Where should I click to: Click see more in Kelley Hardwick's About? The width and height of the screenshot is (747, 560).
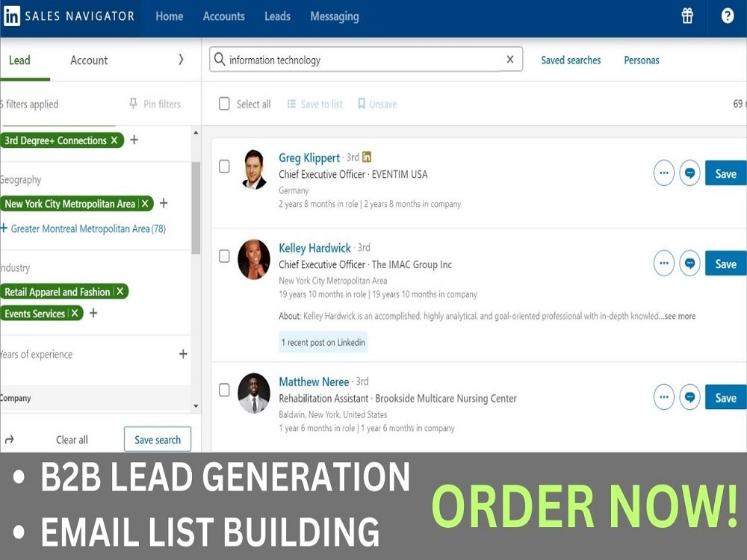click(x=680, y=316)
